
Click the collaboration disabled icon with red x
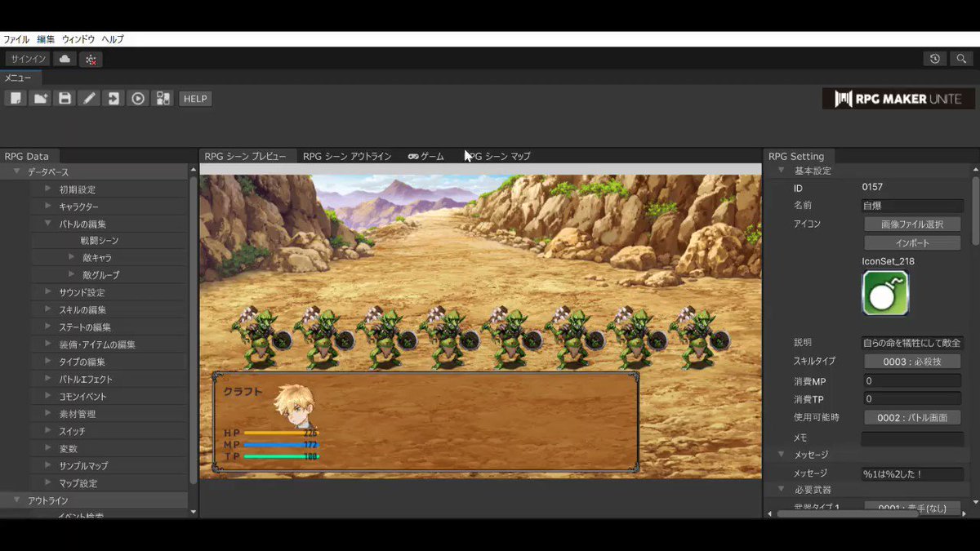click(91, 59)
